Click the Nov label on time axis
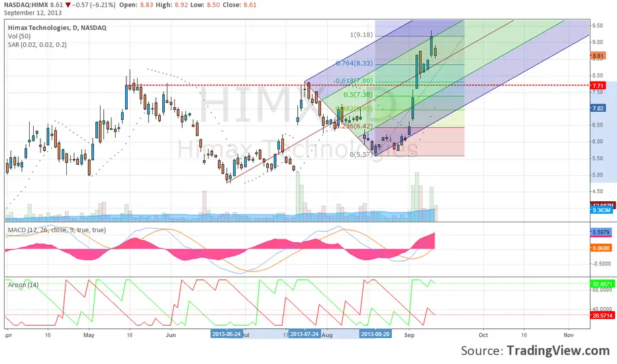 click(568, 336)
